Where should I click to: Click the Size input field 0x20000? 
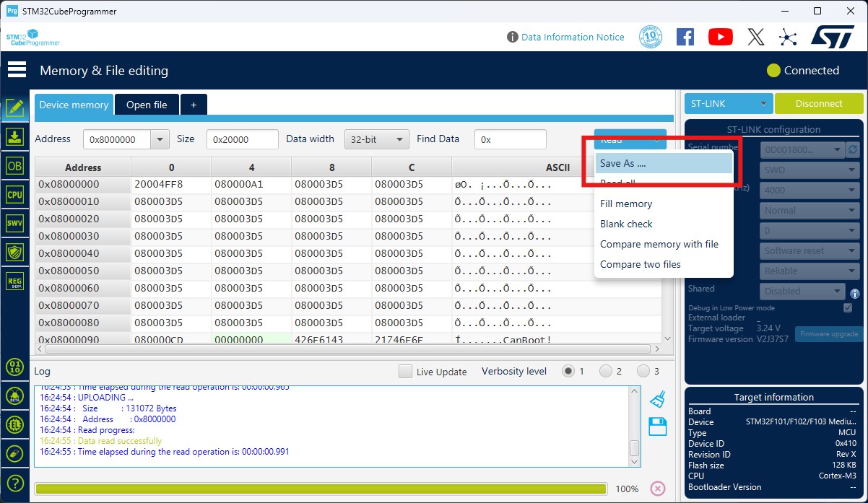click(242, 139)
